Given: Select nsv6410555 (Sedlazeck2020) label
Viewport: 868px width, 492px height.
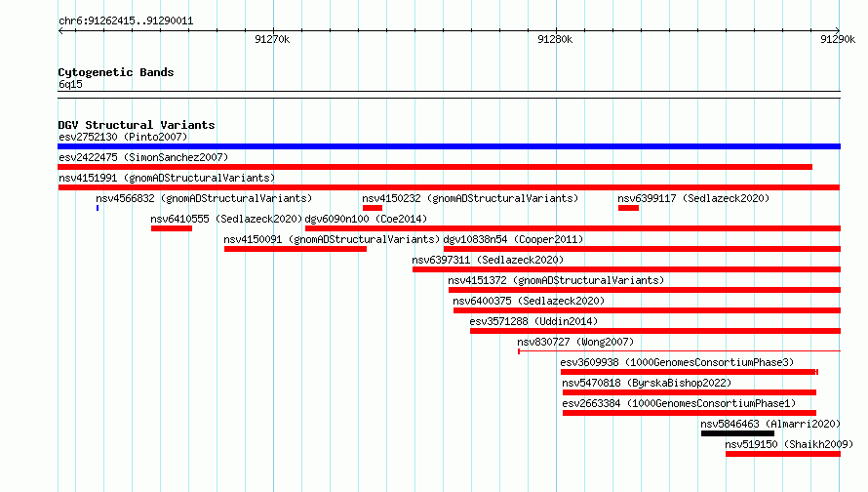Looking at the screenshot, I should click(226, 219).
